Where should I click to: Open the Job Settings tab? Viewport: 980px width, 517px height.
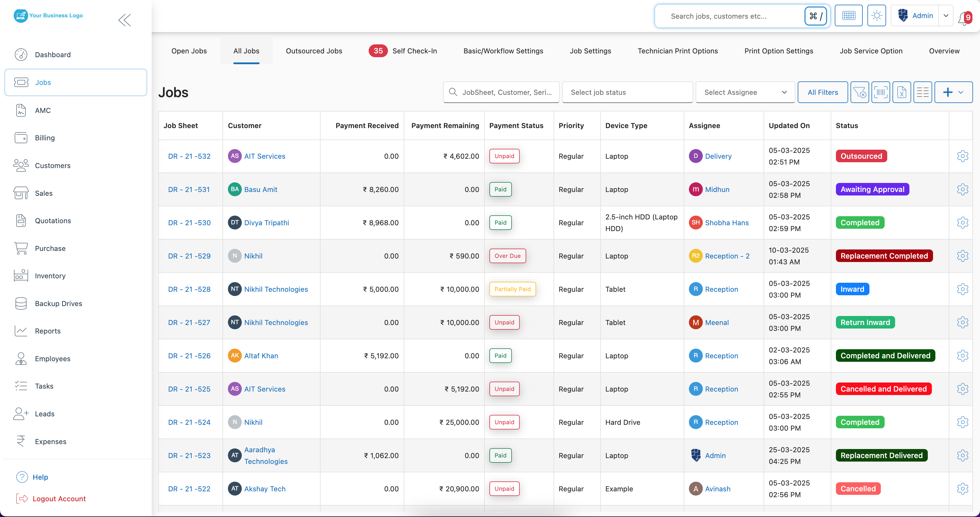coord(590,50)
